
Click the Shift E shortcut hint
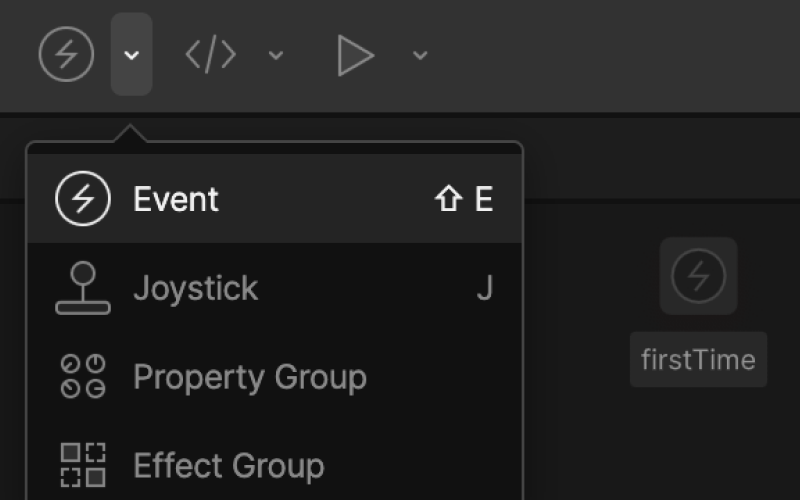(463, 198)
